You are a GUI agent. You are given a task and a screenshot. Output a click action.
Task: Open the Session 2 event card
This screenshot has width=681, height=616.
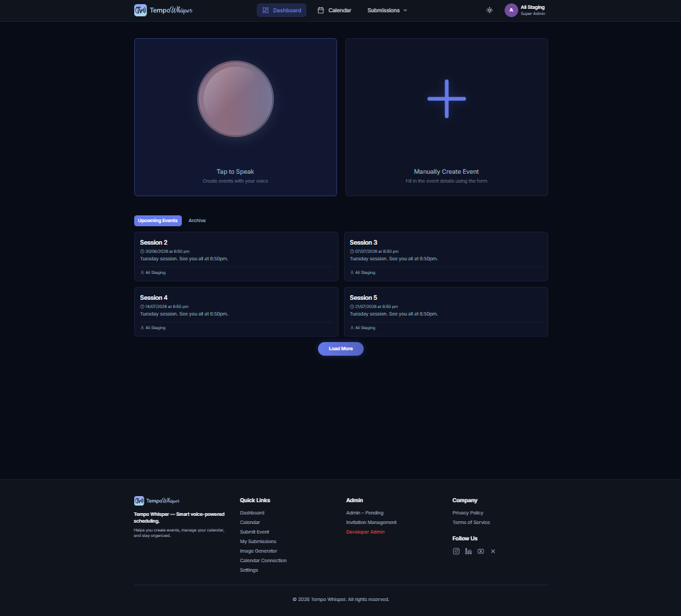(236, 256)
